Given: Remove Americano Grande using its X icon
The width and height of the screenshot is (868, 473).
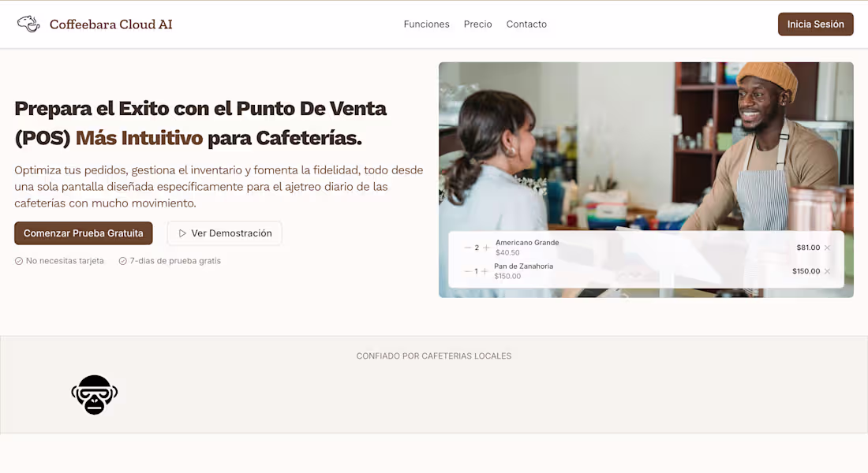Looking at the screenshot, I should point(826,247).
